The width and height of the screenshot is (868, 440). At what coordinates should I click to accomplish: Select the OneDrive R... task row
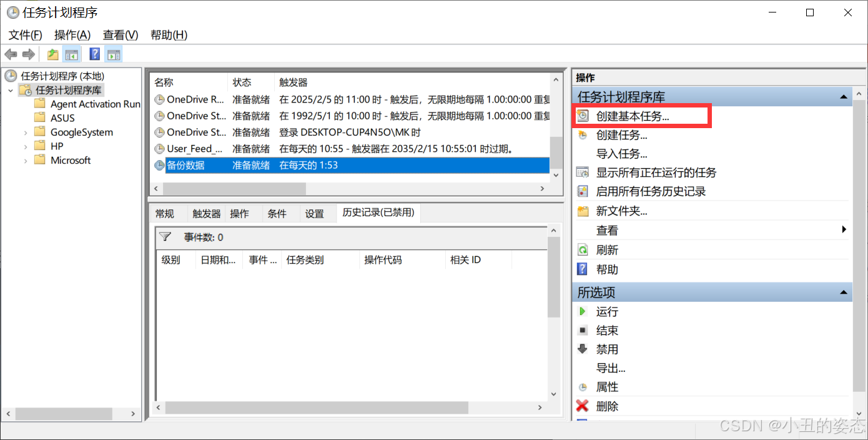tap(350, 99)
